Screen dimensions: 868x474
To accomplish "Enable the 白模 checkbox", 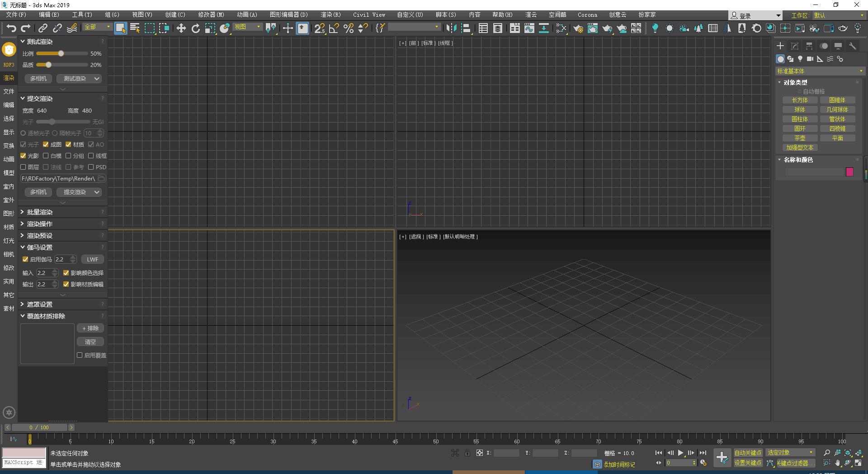I will point(46,156).
